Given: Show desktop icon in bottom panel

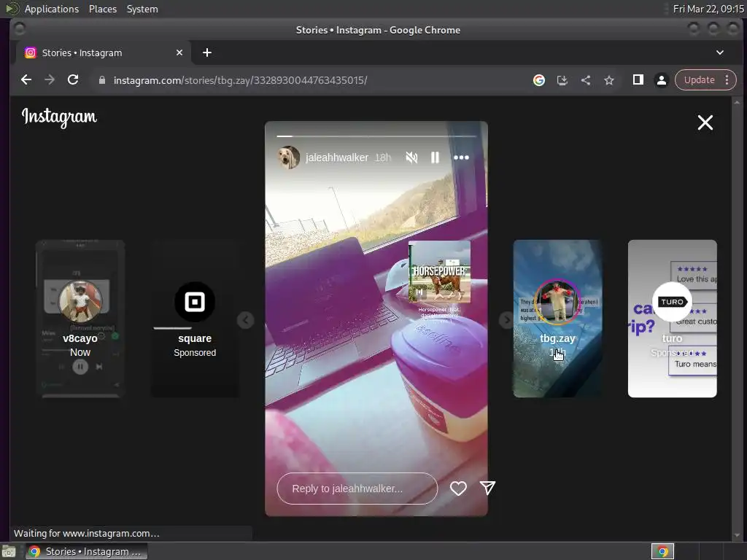Looking at the screenshot, I should tap(9, 551).
